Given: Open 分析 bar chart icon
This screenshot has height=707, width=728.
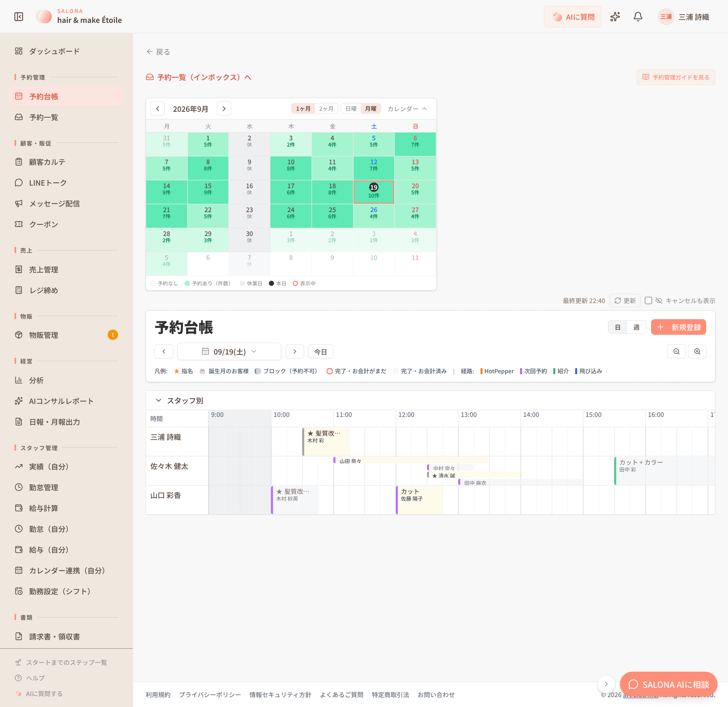Looking at the screenshot, I should point(18,380).
